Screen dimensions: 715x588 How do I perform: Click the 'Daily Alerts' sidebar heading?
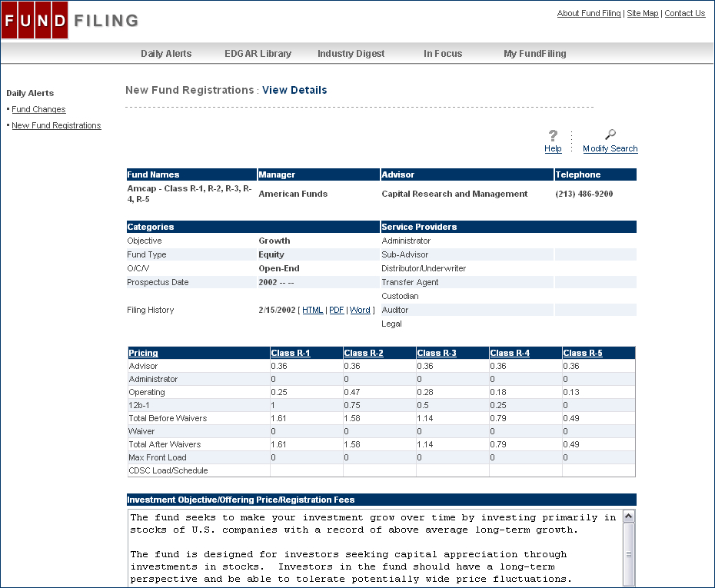point(30,93)
